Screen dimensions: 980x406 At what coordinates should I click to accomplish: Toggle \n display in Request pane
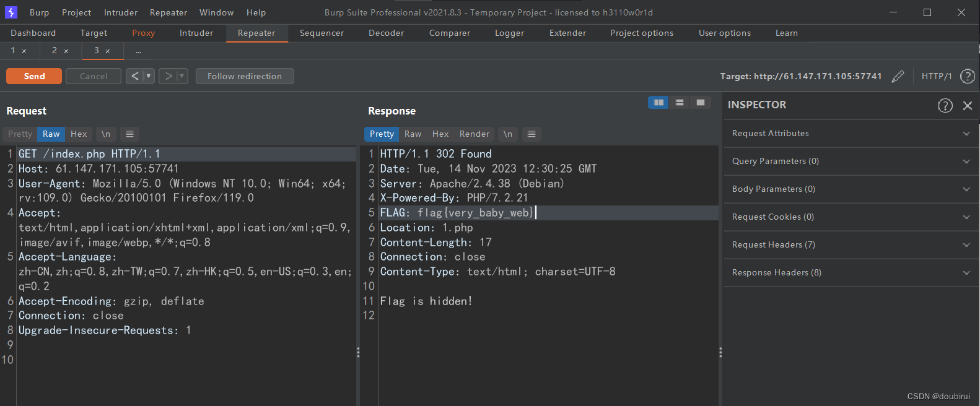pos(106,134)
